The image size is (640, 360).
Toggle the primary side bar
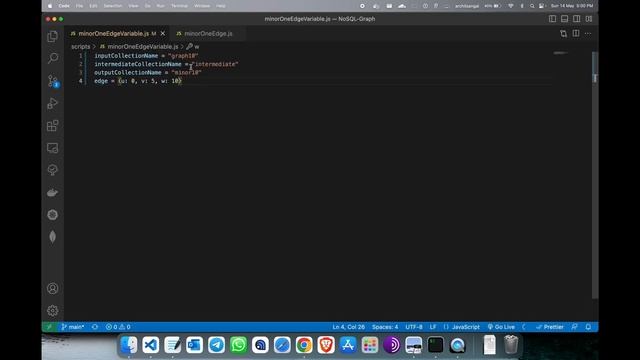[552, 19]
